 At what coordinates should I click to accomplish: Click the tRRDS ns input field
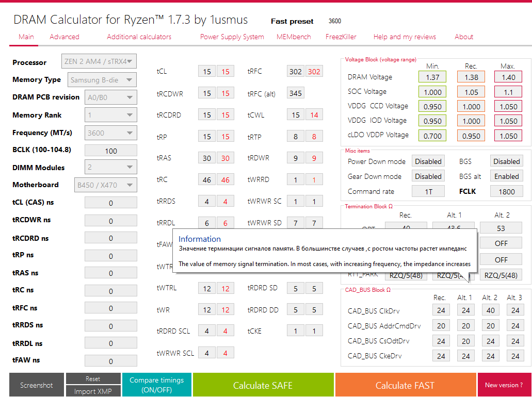pos(111,326)
